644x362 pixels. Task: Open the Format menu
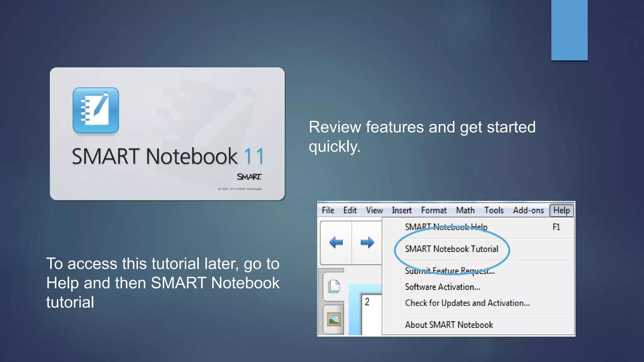pos(434,210)
